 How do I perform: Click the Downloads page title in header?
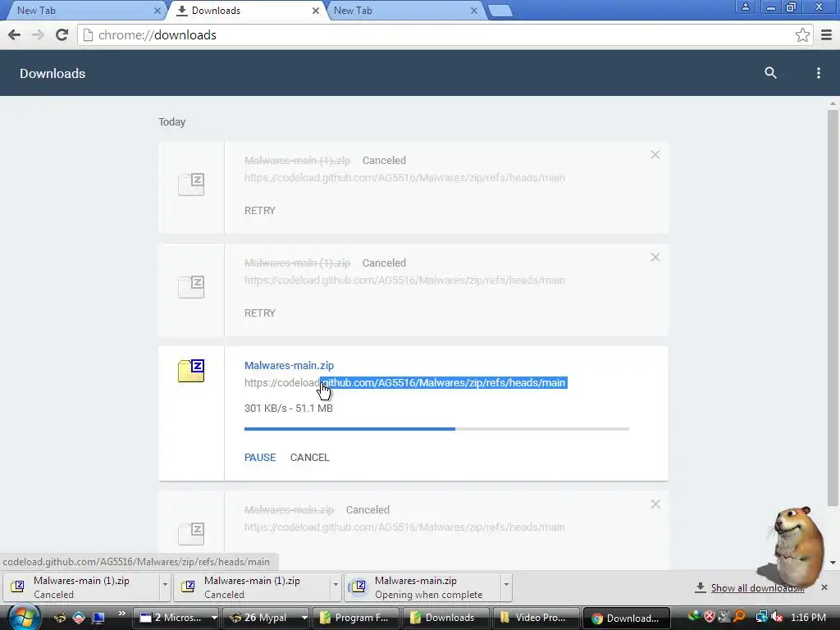52,73
